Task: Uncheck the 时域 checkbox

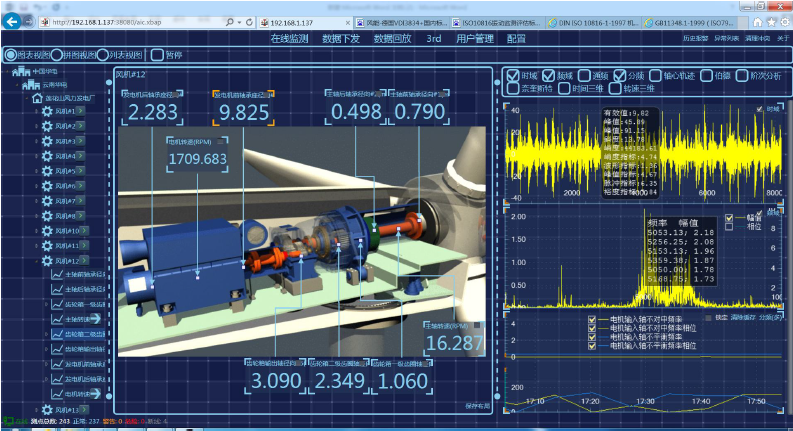Action: (x=513, y=75)
